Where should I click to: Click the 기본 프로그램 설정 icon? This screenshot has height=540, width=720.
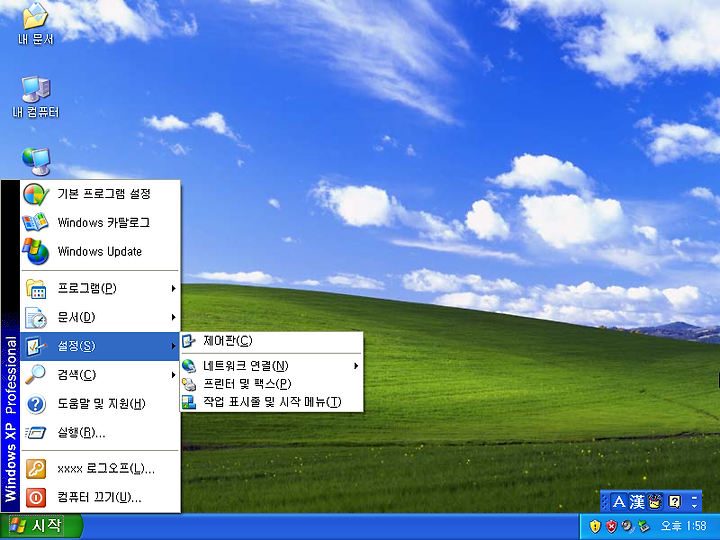point(36,194)
